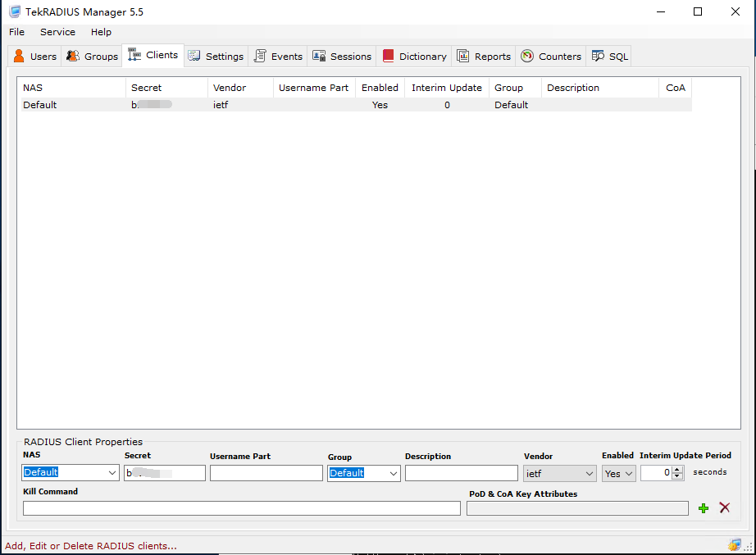Screen dimensions: 756x555
Task: Increase the Interim Update Period with up arrow
Action: tap(677, 470)
